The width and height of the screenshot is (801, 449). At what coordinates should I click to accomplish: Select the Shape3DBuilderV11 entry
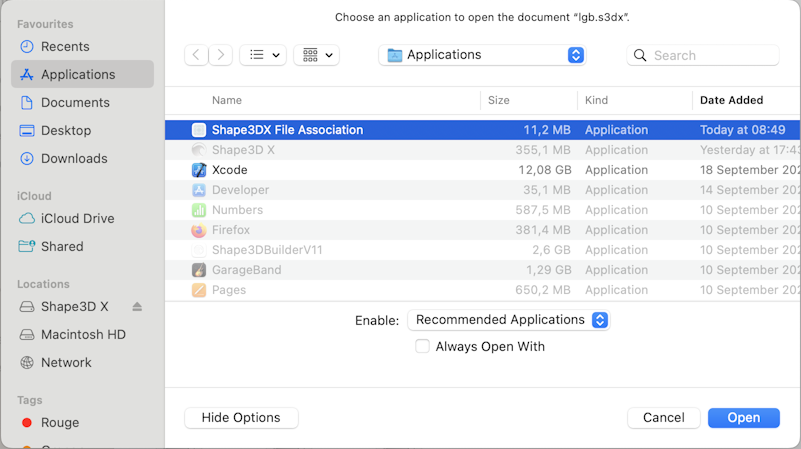(x=267, y=250)
